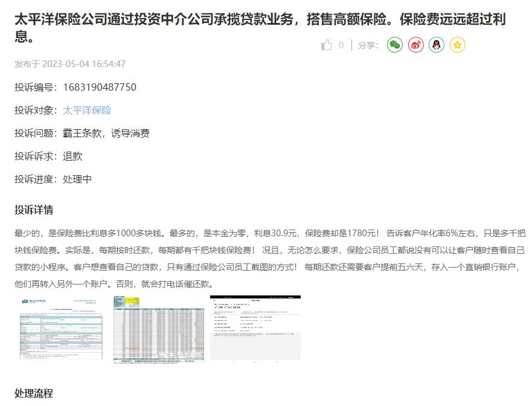Share via the QZone star icon

point(457,44)
